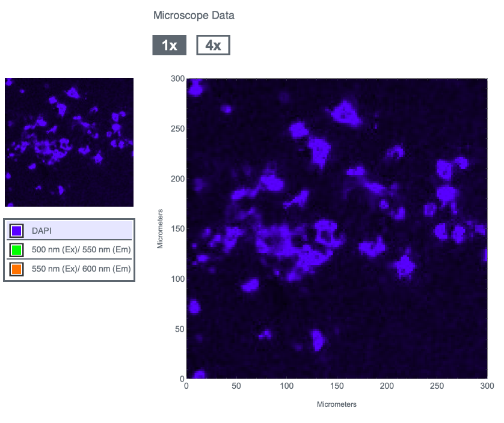Click the small overview thumbnail image
Image resolution: width=504 pixels, height=423 pixels.
(69, 142)
